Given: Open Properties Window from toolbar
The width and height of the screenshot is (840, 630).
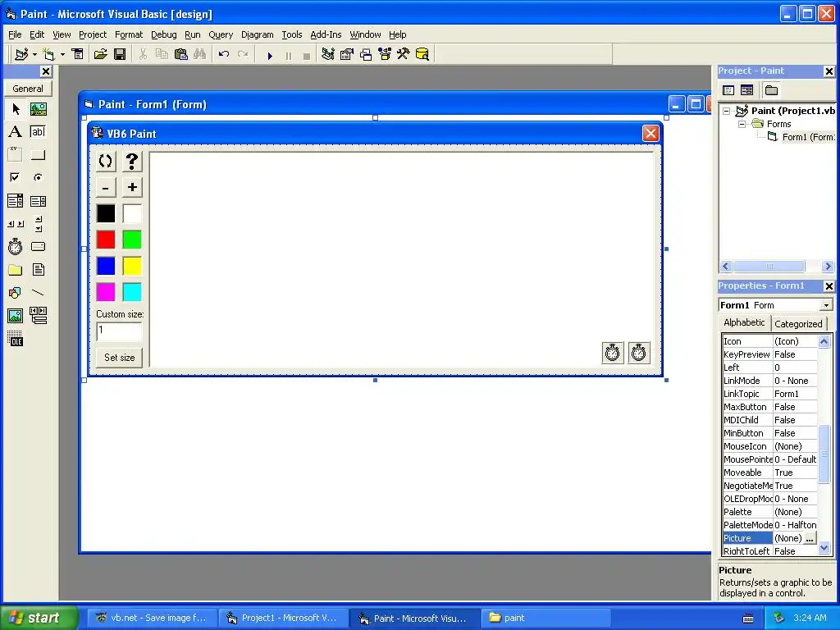Looking at the screenshot, I should (x=347, y=54).
